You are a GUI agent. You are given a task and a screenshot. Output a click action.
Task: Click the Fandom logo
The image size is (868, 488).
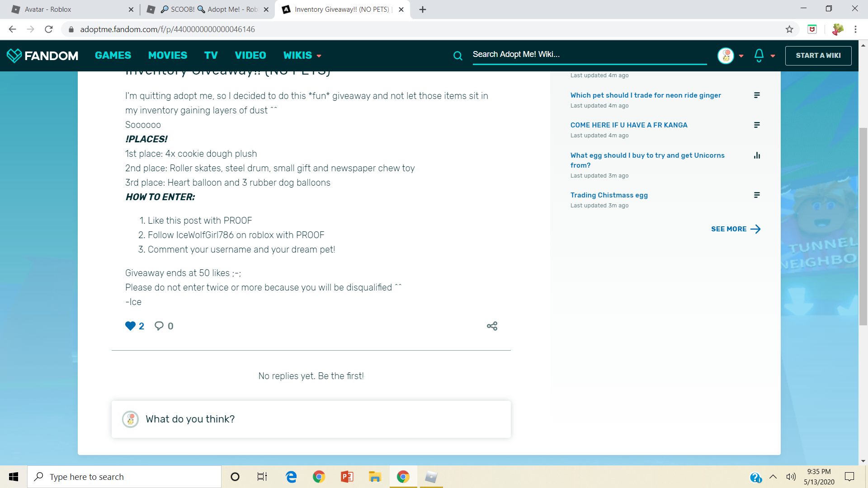(42, 56)
